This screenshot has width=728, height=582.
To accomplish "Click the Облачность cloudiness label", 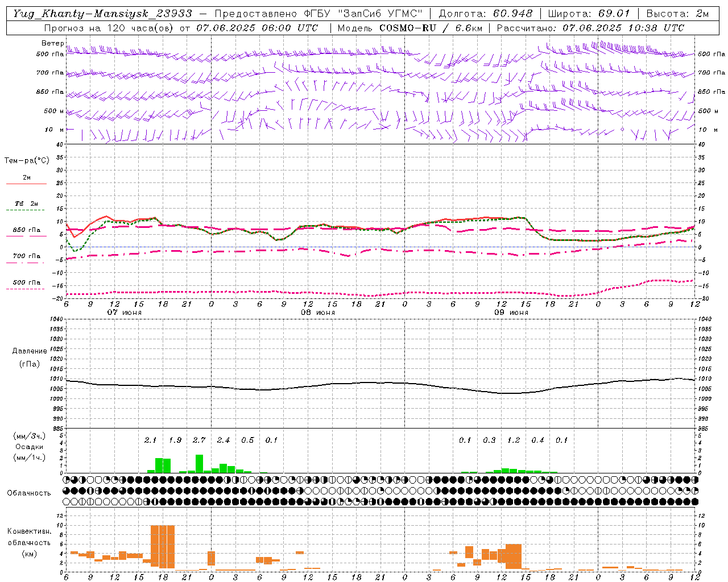I will [x=29, y=493].
